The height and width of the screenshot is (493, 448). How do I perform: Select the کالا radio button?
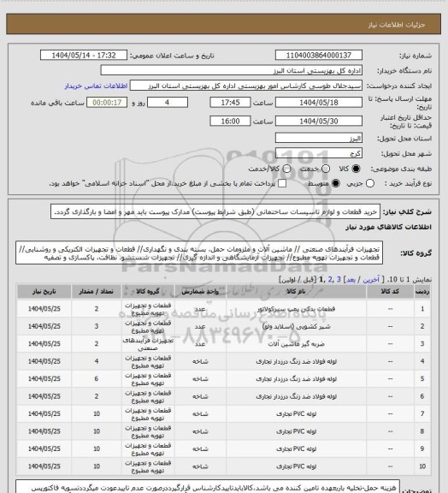[x=356, y=169]
